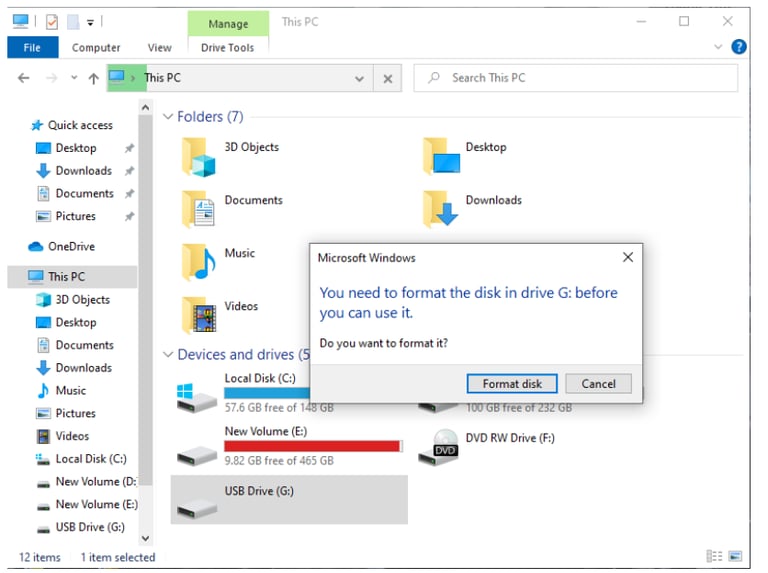
Task: Open pinned Desktop under Quick access
Action: point(76,148)
